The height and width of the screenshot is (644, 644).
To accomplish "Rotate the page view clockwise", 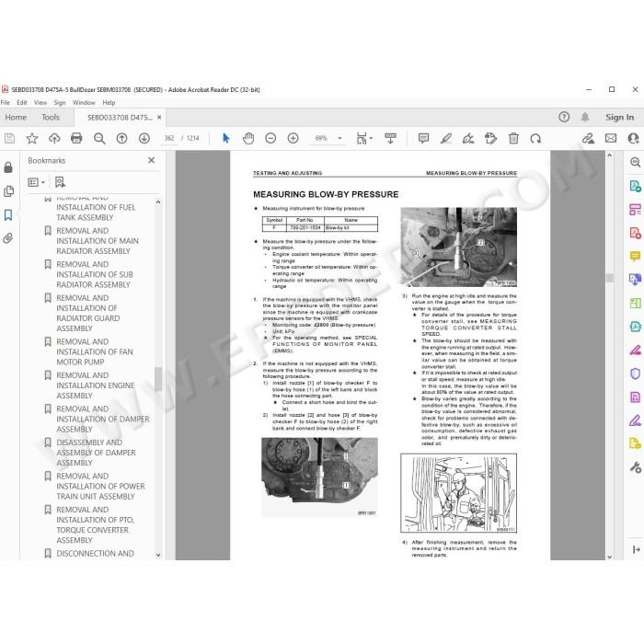I will (535, 138).
